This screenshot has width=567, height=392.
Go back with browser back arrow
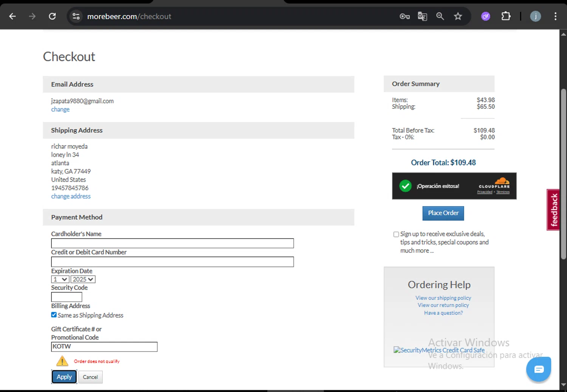[x=12, y=16]
